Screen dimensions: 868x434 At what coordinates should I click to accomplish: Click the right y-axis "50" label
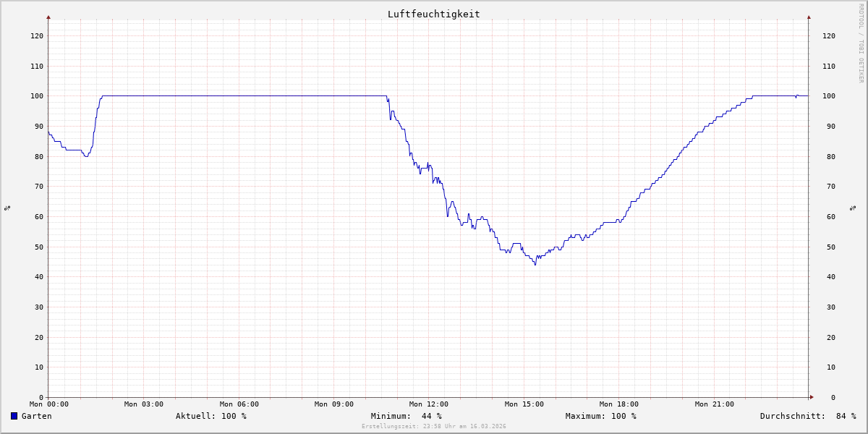click(827, 247)
